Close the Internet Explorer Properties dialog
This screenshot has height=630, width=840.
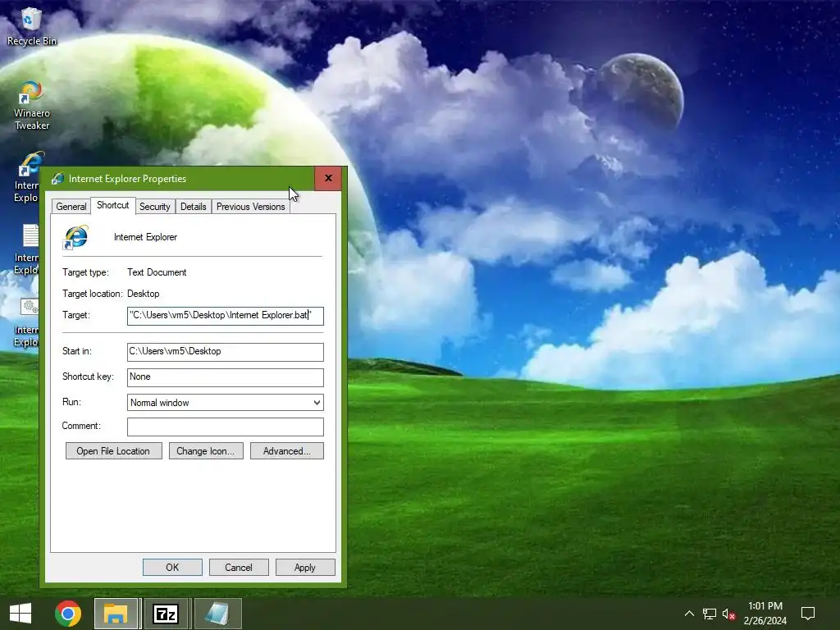click(328, 178)
